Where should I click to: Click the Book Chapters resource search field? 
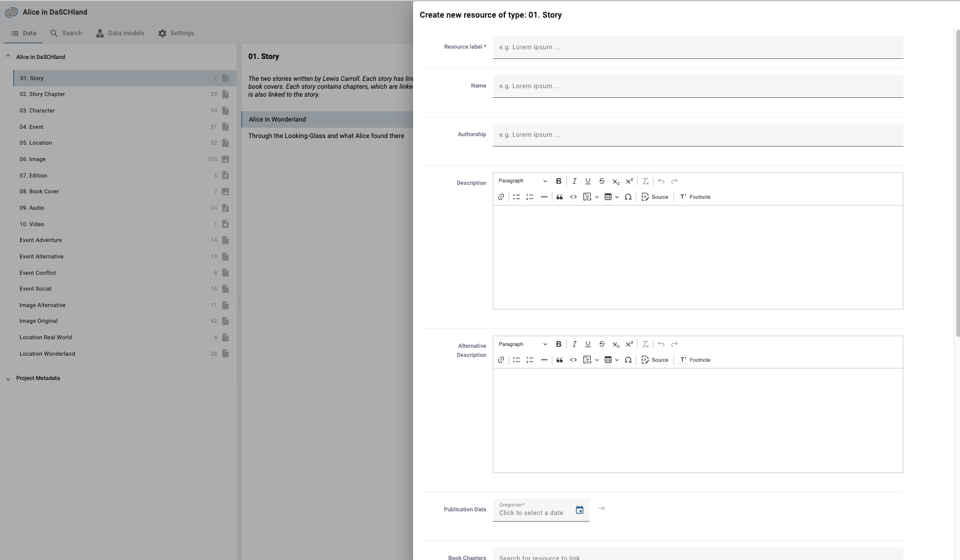(x=698, y=555)
